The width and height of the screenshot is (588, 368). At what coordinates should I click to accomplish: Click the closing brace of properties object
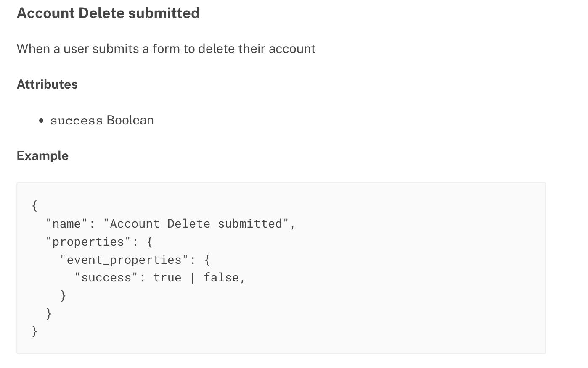(49, 314)
